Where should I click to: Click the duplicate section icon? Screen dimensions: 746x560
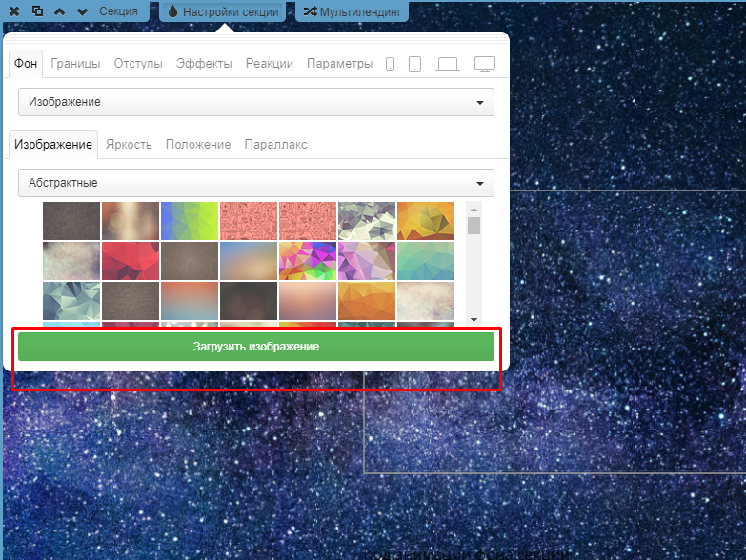(x=38, y=11)
